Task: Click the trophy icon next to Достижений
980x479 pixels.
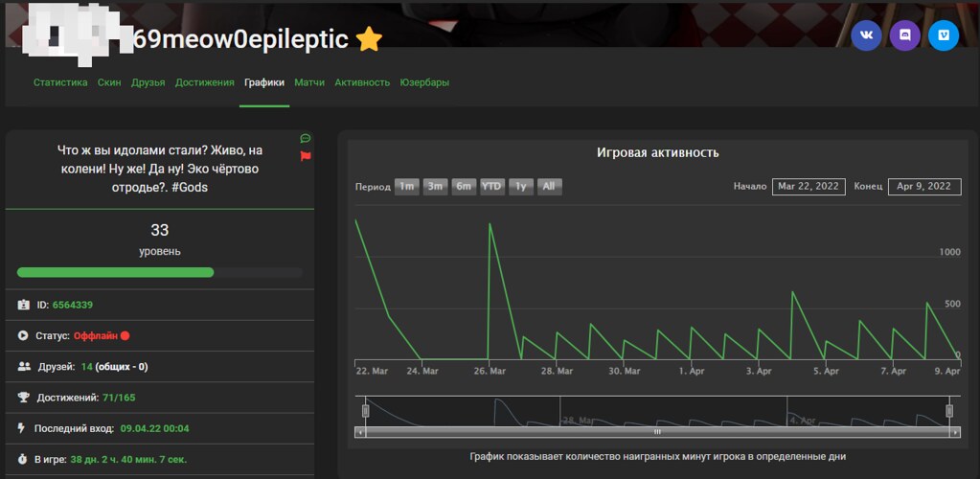Action: point(24,397)
